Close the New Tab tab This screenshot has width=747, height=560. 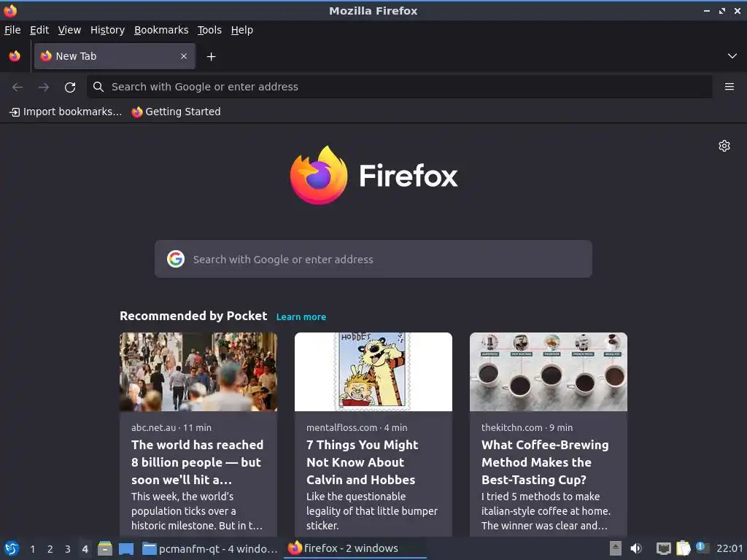pyautogui.click(x=184, y=56)
